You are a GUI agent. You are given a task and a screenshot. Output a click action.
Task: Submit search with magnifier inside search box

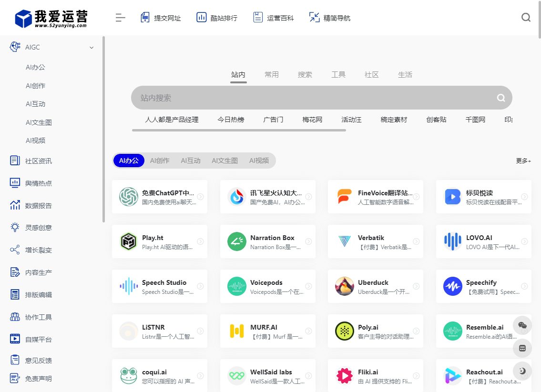[501, 98]
